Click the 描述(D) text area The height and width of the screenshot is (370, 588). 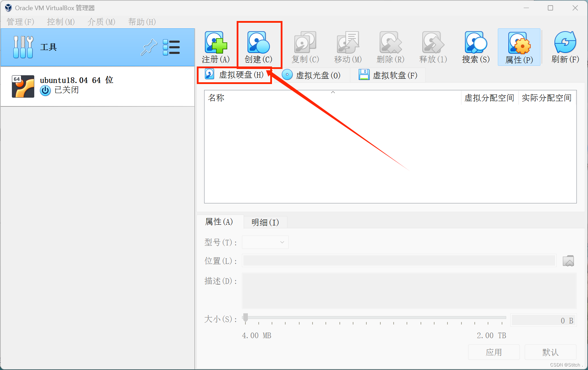(x=409, y=291)
